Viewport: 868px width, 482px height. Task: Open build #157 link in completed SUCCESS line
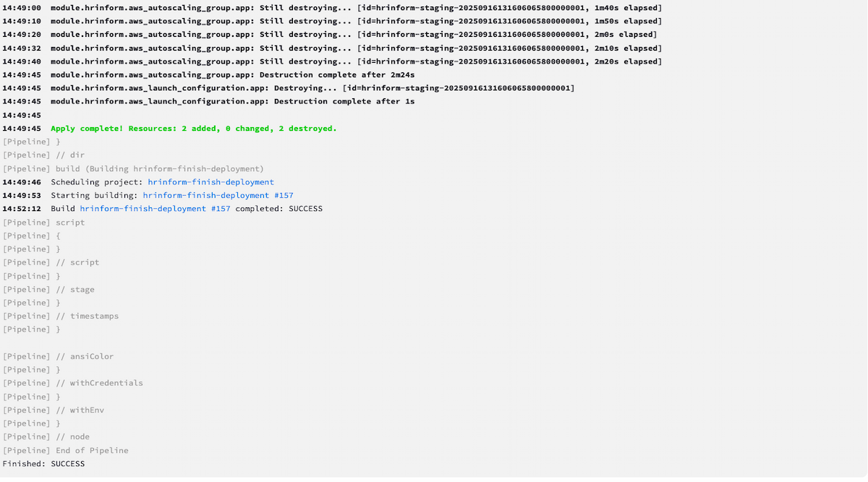155,209
